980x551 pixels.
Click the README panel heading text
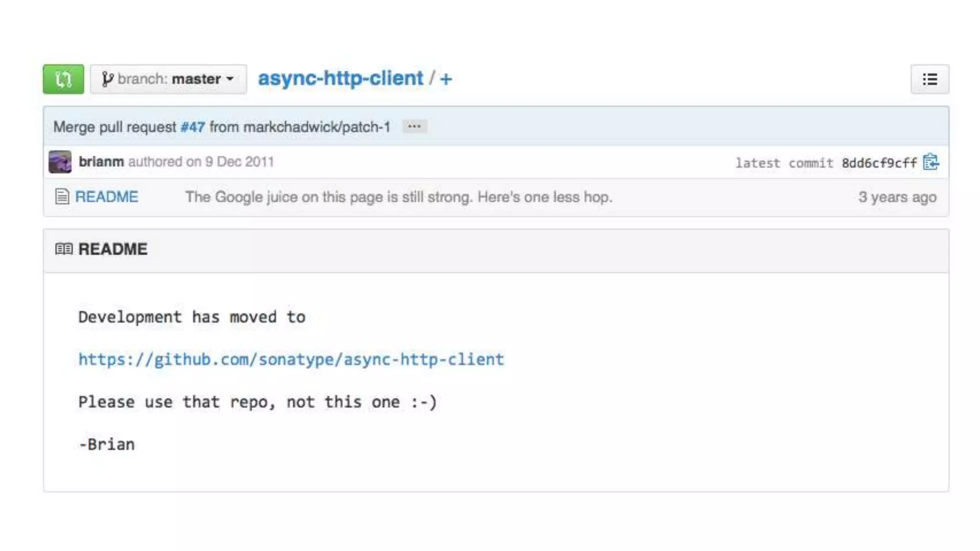113,249
